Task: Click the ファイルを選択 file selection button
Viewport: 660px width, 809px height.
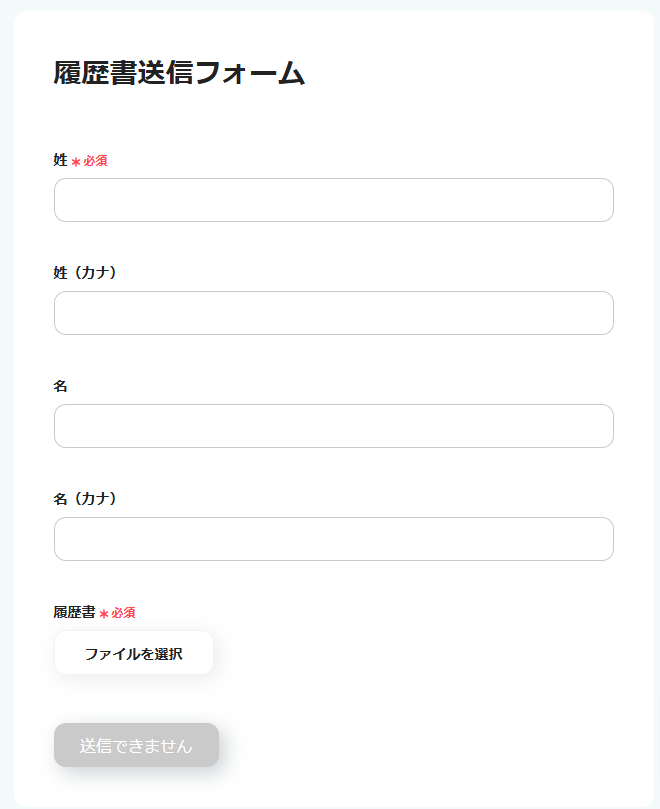Action: pyautogui.click(x=134, y=652)
